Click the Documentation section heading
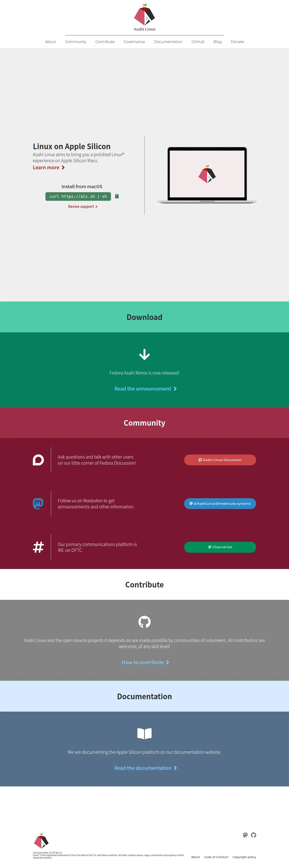This screenshot has width=289, height=868. 144,697
